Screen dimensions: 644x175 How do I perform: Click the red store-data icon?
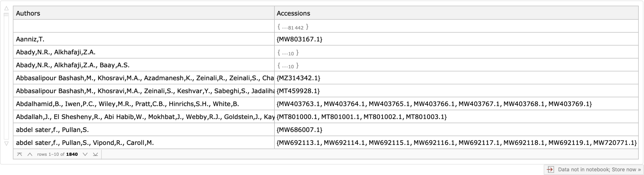tap(550, 169)
